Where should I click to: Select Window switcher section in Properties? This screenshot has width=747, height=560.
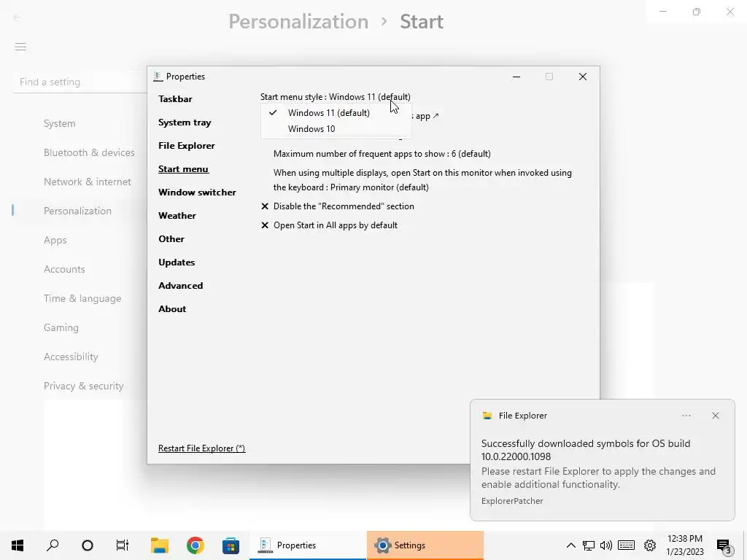coord(197,192)
